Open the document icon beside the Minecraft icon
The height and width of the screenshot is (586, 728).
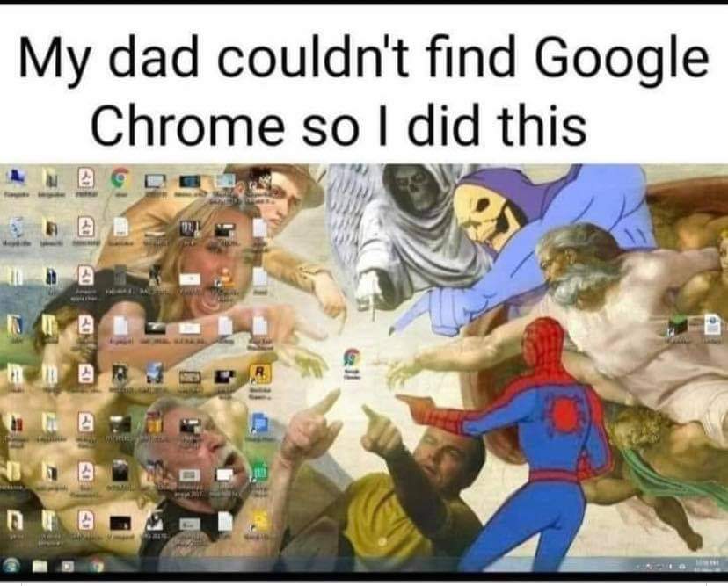coord(713,323)
